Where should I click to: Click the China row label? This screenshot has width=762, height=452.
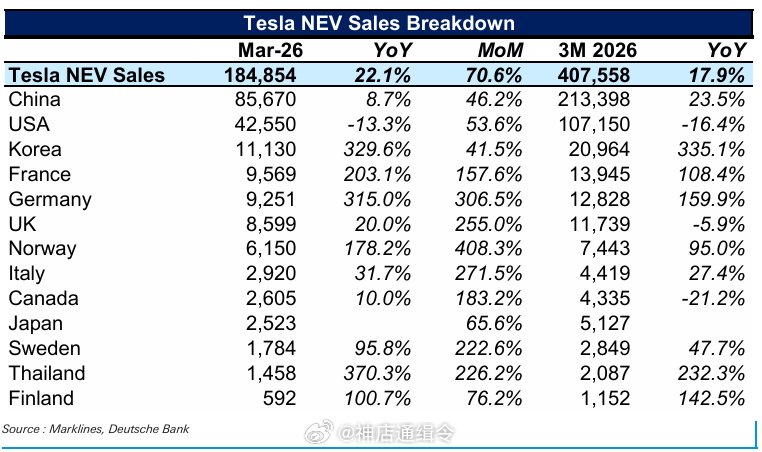35,99
